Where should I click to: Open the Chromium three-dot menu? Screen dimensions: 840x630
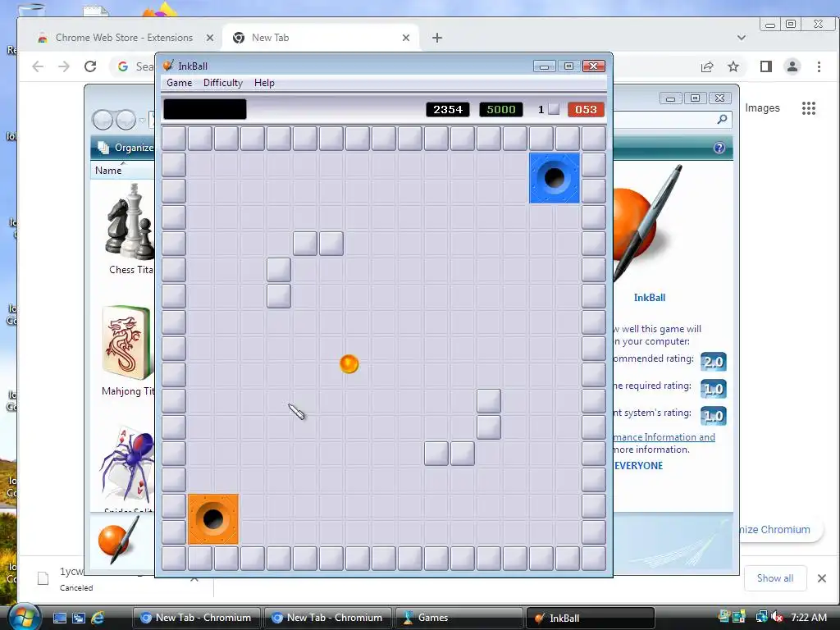pos(819,66)
